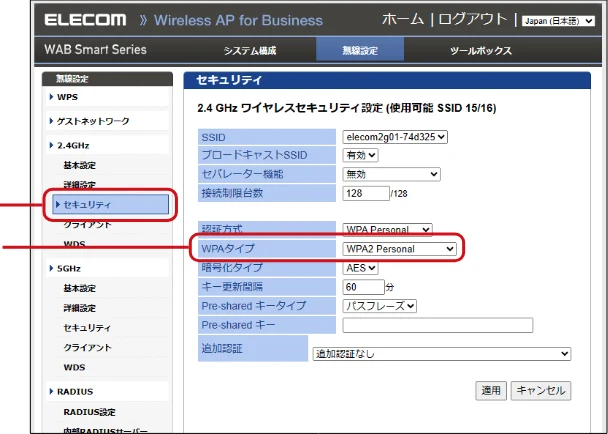Click the Wireless AP for Business title
The width and height of the screenshot is (608, 434).
[238, 20]
